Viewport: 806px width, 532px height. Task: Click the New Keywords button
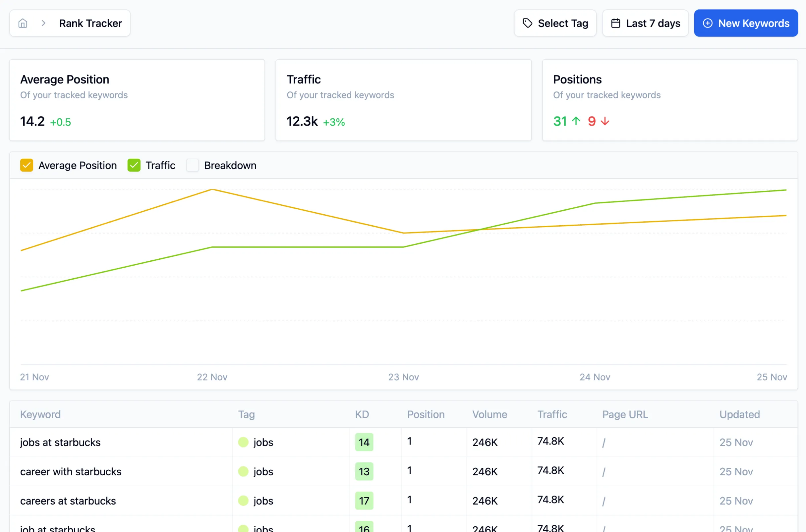(x=745, y=23)
